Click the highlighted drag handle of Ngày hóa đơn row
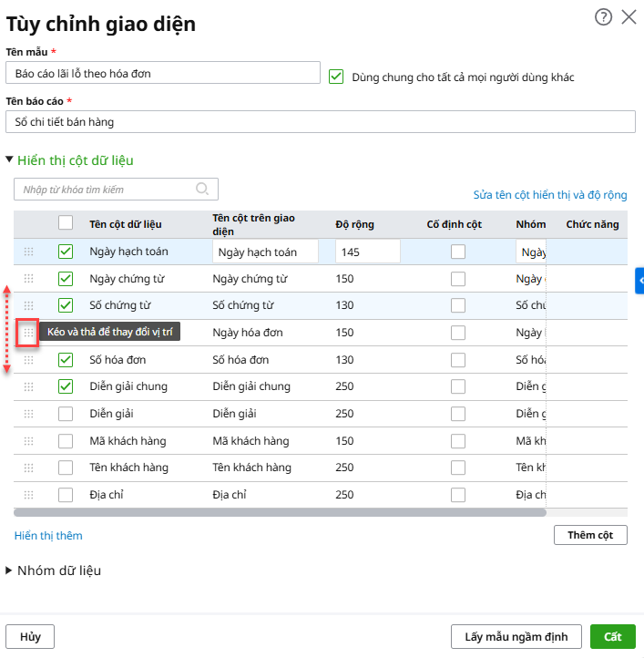The image size is (644, 658). tap(28, 333)
